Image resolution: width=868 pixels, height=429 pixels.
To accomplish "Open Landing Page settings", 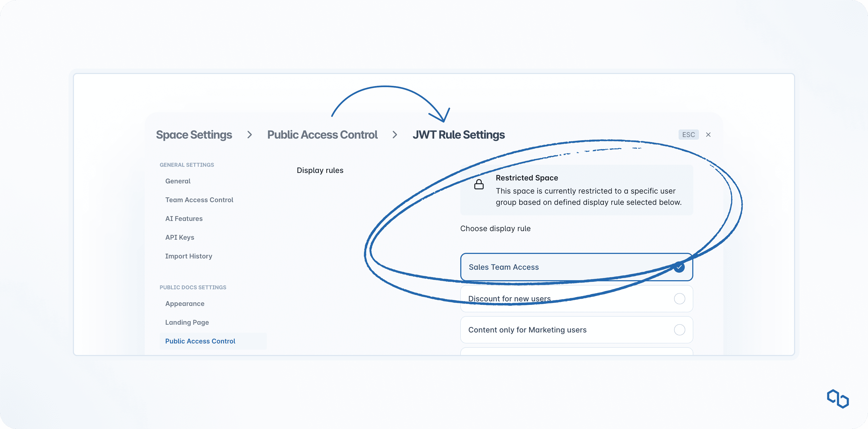I will coord(187,323).
